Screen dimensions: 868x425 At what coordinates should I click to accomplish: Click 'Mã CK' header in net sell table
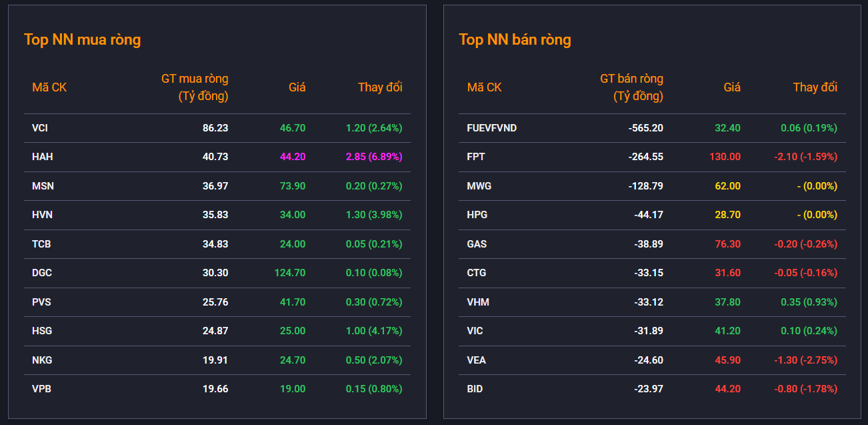[485, 87]
